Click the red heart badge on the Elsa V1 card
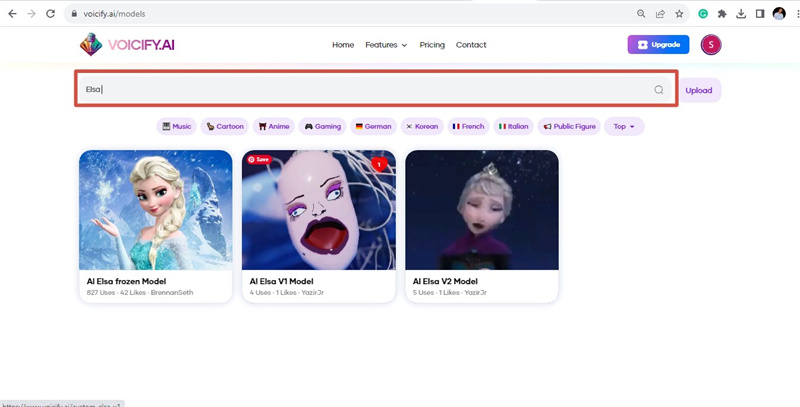800x407 pixels. (379, 164)
